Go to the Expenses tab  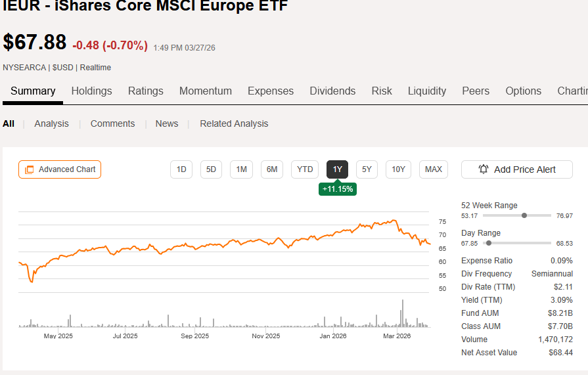(271, 91)
